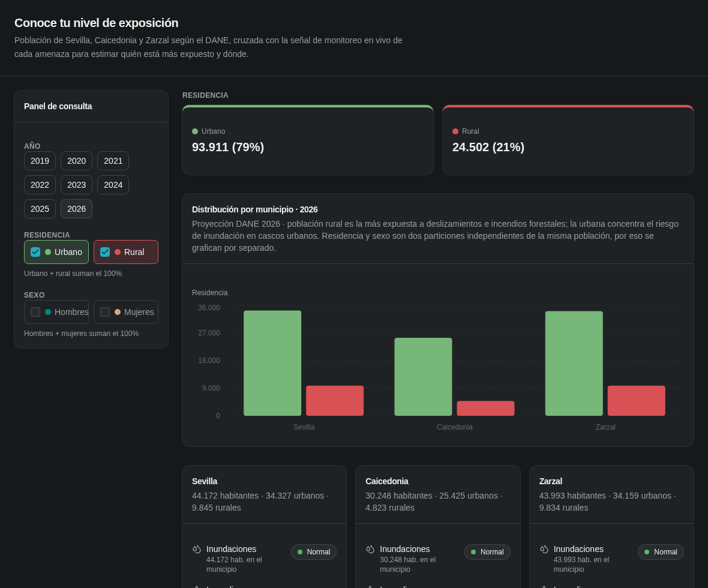This screenshot has width=708, height=588.
Task: Click the Zarzal card title
Action: click(550, 481)
